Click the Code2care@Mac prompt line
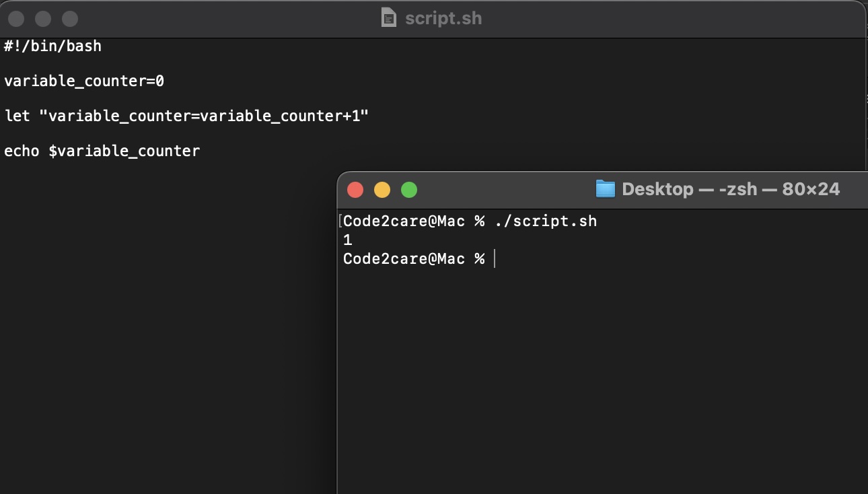Image resolution: width=868 pixels, height=494 pixels. pyautogui.click(x=414, y=258)
